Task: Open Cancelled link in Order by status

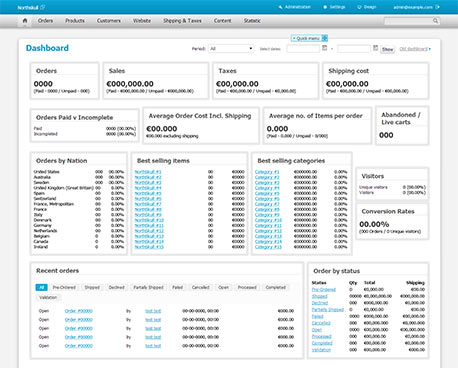Action: pyautogui.click(x=321, y=323)
